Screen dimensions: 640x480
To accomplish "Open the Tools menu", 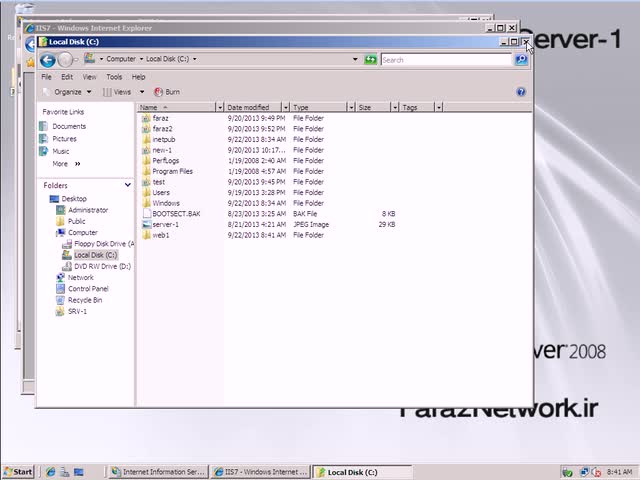I will [x=114, y=77].
